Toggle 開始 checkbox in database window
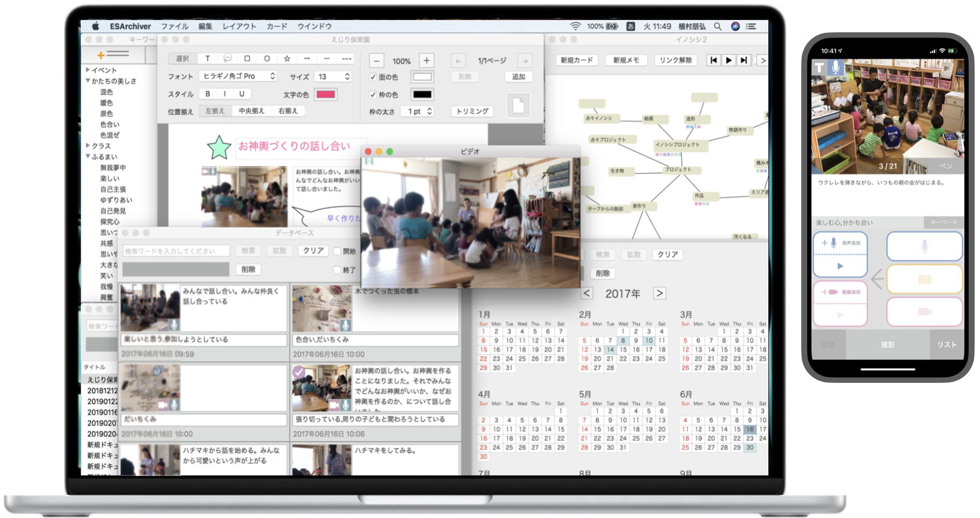The width and height of the screenshot is (980, 518). tap(337, 251)
